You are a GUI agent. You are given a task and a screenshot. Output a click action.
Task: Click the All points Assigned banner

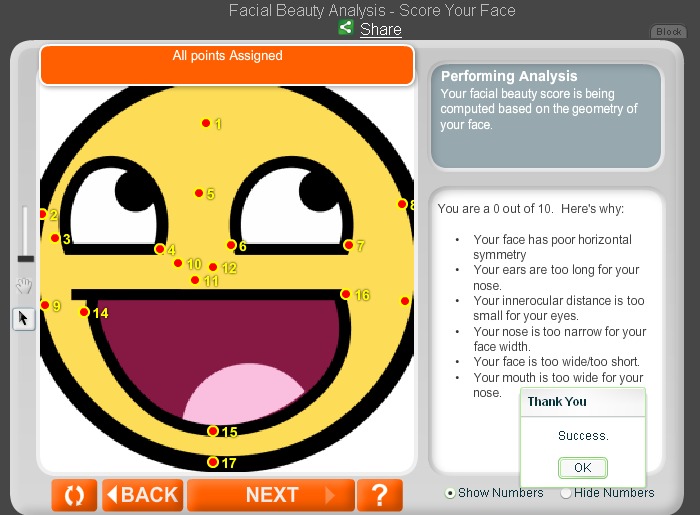pyautogui.click(x=227, y=65)
